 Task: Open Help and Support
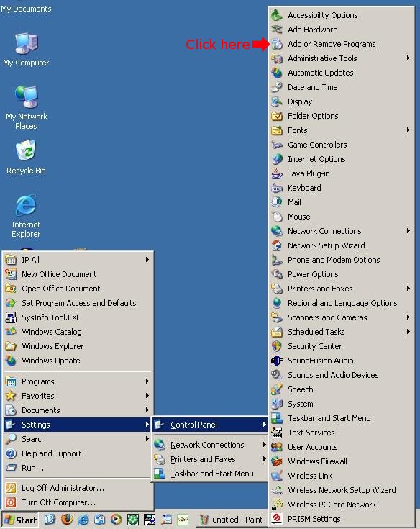click(77, 453)
